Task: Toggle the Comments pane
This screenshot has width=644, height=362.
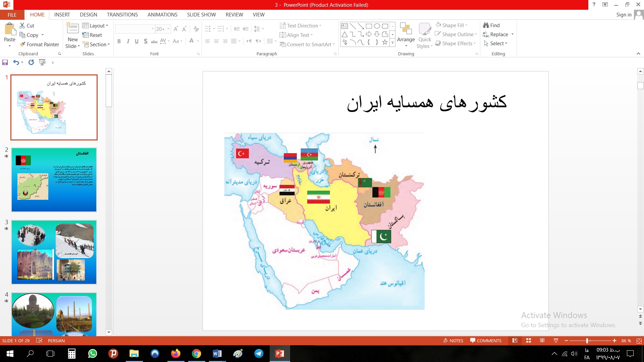Action: pos(486,341)
